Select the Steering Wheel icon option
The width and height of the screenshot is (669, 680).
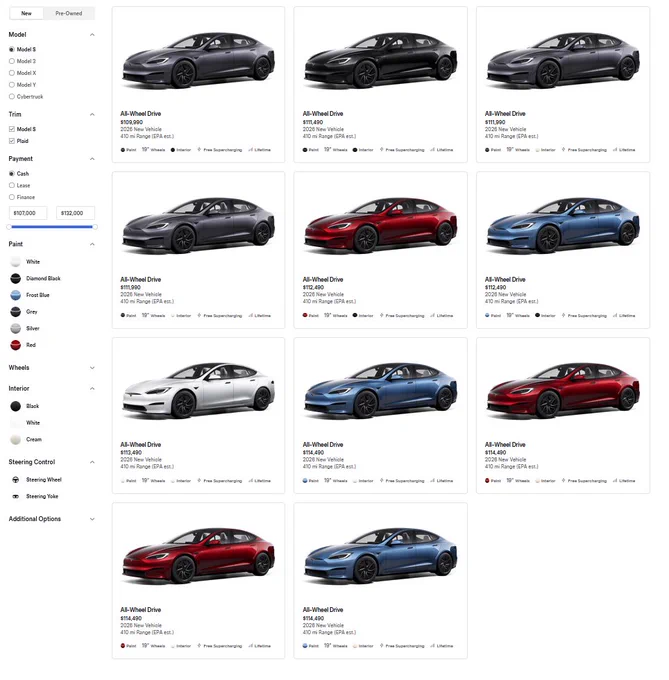pyautogui.click(x=16, y=480)
